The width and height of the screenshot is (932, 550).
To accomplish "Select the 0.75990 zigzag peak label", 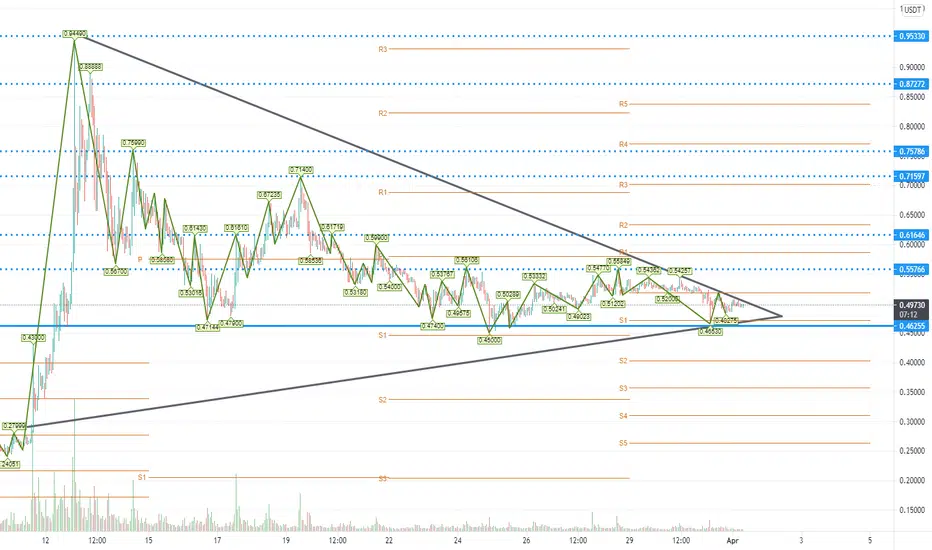I will coord(133,143).
